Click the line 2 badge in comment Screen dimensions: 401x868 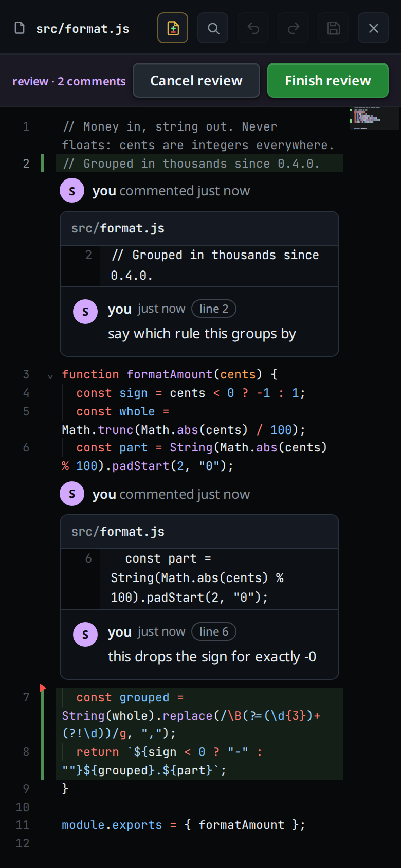214,309
